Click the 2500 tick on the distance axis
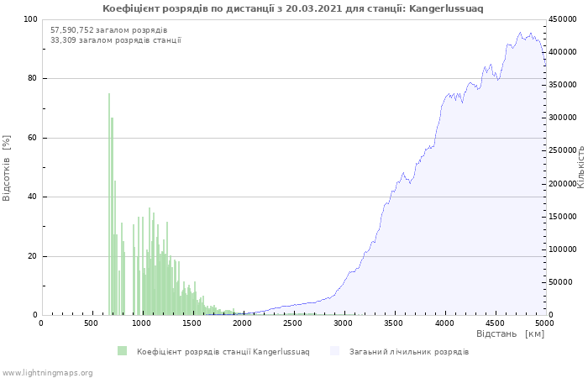This screenshot has width=588, height=378. click(x=292, y=323)
